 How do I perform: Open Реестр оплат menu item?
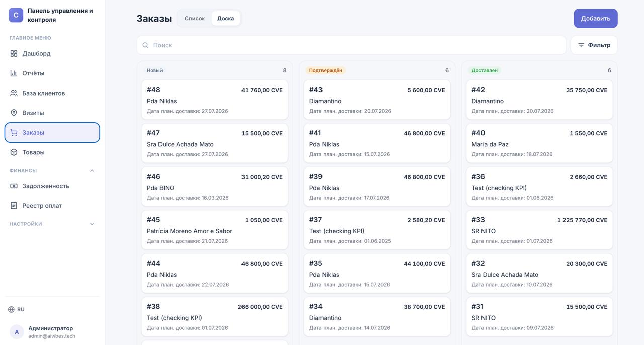coord(52,206)
